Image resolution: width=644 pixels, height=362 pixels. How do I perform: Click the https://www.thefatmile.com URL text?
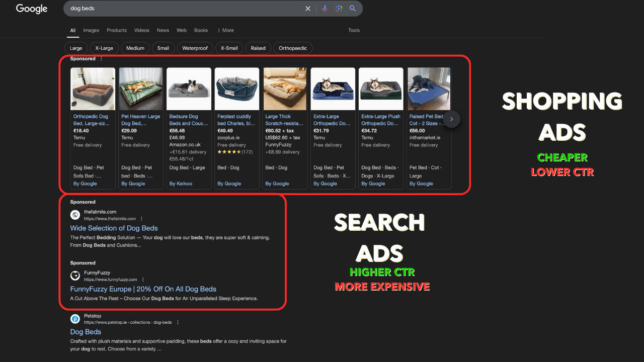click(x=110, y=219)
